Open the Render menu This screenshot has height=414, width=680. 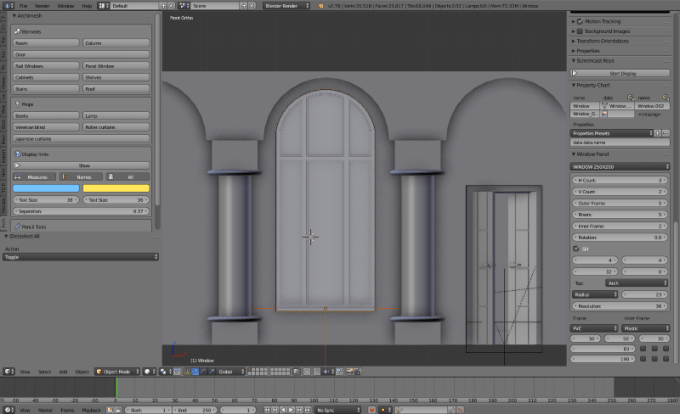click(42, 6)
